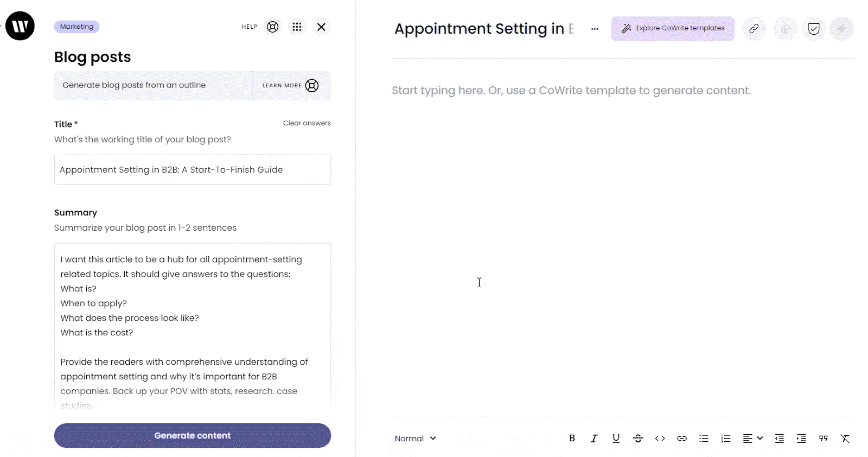Screen dimensions: 868x457
Task: Clear text formatting in editor
Action: [845, 439]
